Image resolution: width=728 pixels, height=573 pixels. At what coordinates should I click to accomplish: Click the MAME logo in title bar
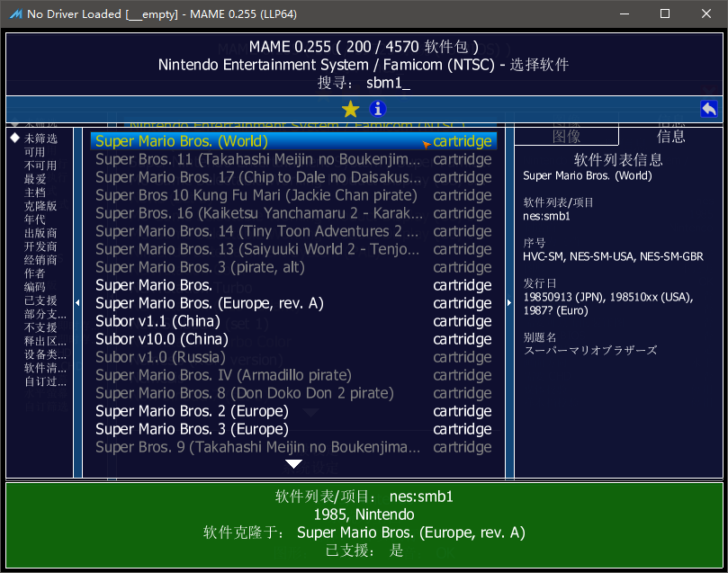(16, 13)
